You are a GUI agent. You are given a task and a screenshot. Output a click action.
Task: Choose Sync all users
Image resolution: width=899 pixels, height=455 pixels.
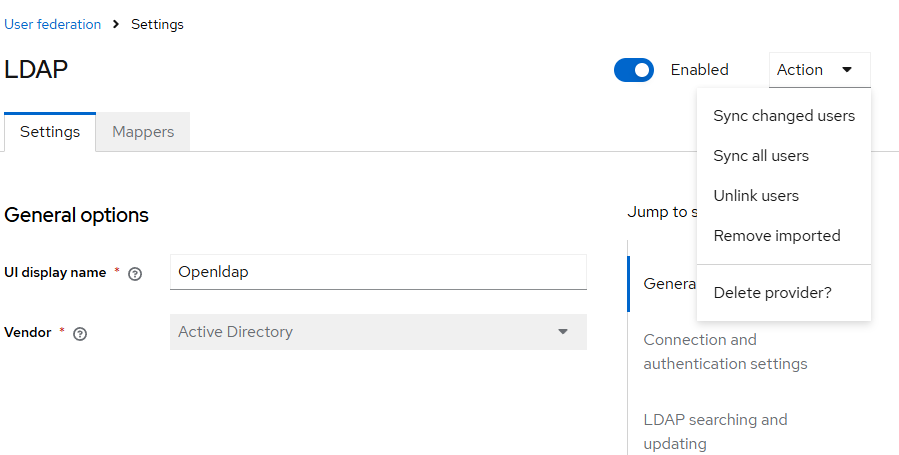784,156
